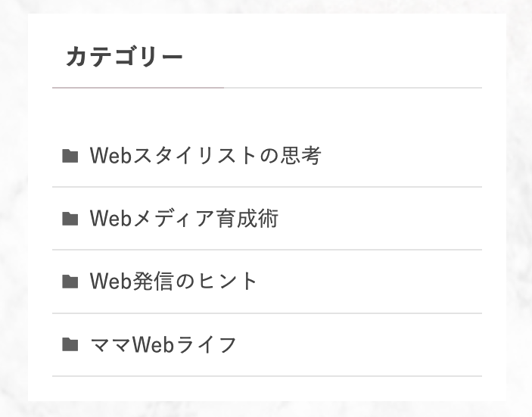The height and width of the screenshot is (417, 532).
Task: Click the divider line under Webメディア育成術
Action: tap(267, 250)
